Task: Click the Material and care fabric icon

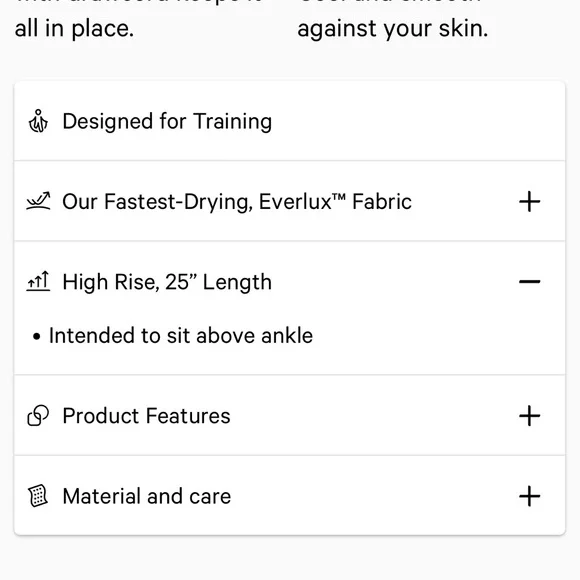Action: coord(38,496)
